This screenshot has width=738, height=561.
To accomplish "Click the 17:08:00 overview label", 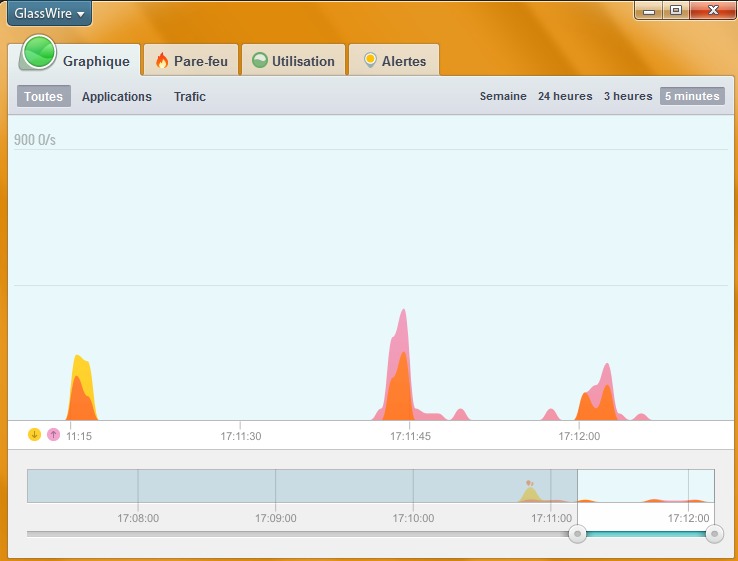I will click(x=138, y=518).
